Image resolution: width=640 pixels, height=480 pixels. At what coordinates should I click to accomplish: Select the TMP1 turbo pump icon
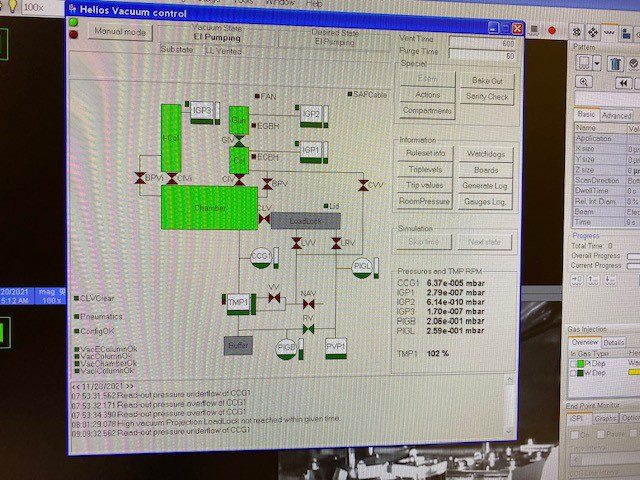click(x=238, y=304)
